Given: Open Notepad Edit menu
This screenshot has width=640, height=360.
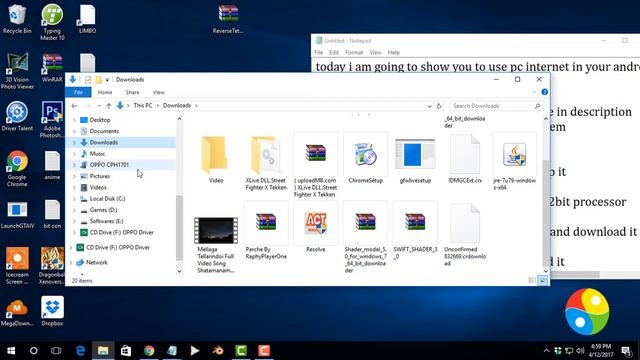Looking at the screenshot, I should click(x=334, y=52).
